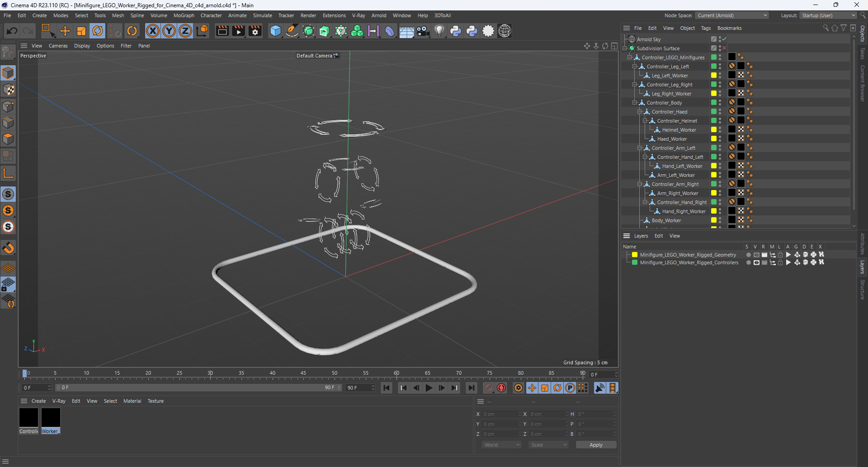Toggle Geometry layer lock icon
This screenshot has height=467, width=868.
click(780, 255)
